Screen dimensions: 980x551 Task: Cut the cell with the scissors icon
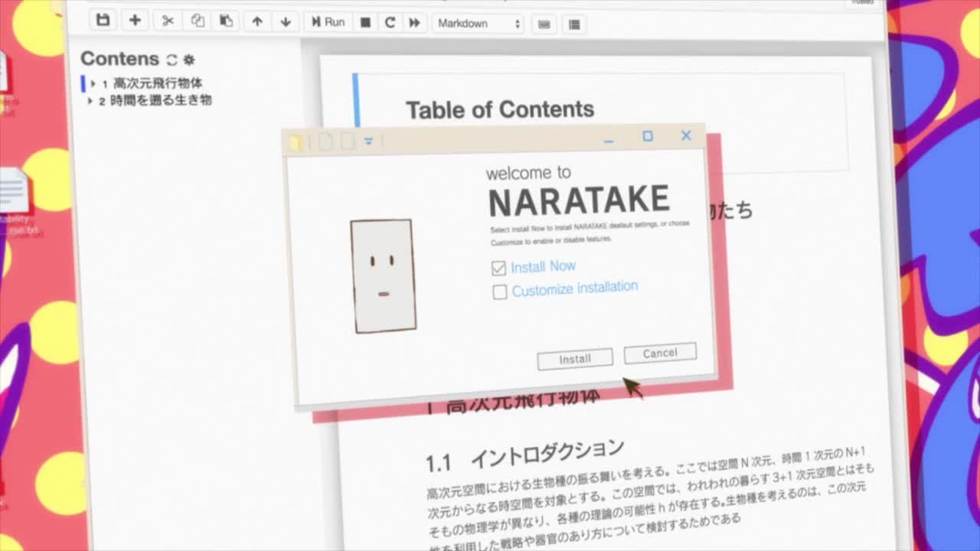click(x=168, y=21)
